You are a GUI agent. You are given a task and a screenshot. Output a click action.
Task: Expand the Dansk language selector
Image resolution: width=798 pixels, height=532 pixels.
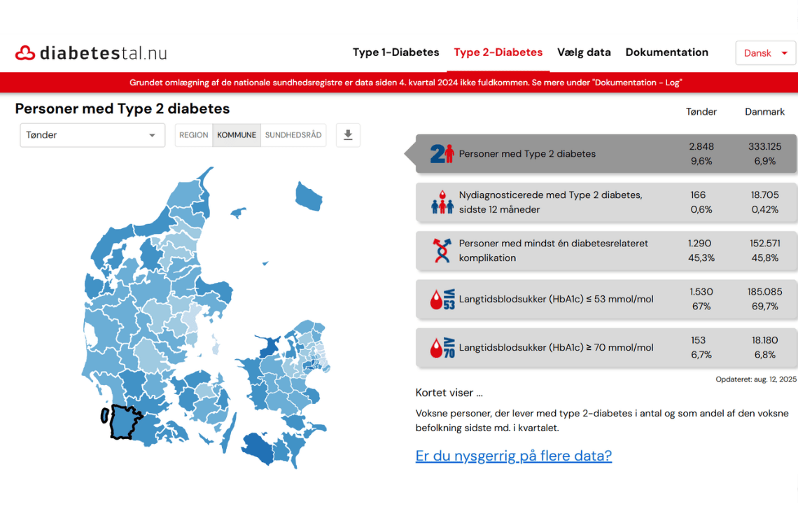(765, 52)
